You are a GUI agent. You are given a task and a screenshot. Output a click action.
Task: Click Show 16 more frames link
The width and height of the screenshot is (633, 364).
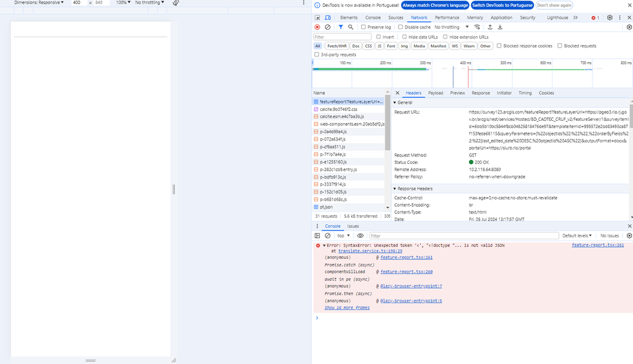[347, 308]
